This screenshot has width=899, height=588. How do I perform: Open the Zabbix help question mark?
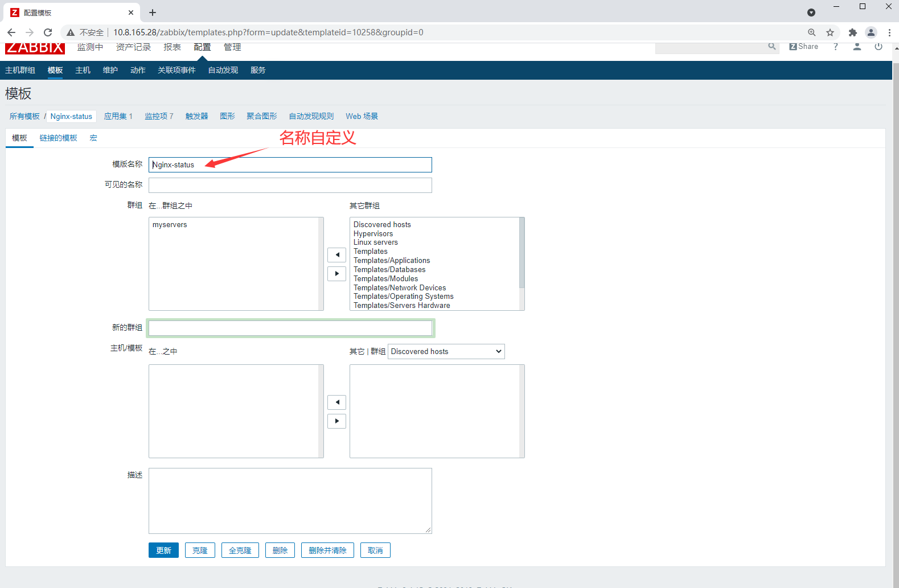836,47
